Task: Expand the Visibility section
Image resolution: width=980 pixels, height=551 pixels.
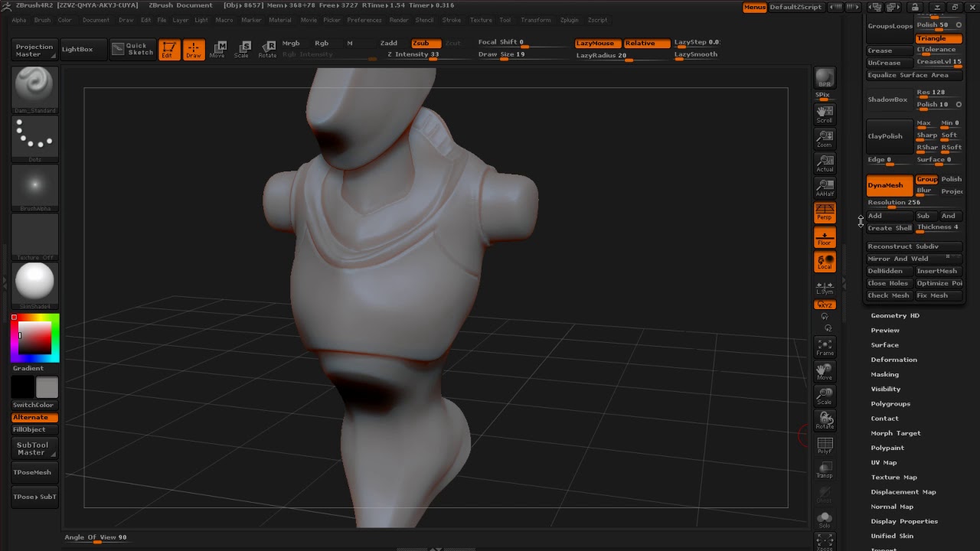Action: point(886,389)
